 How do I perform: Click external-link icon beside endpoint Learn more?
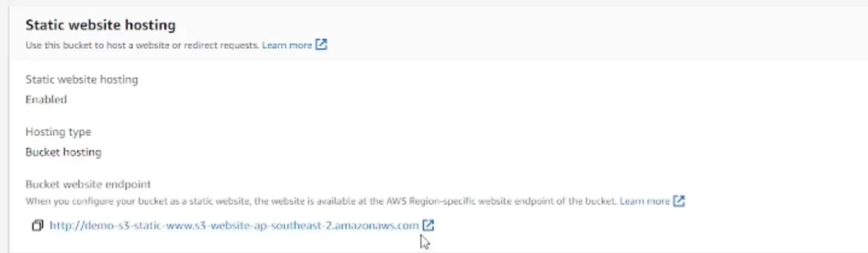679,201
